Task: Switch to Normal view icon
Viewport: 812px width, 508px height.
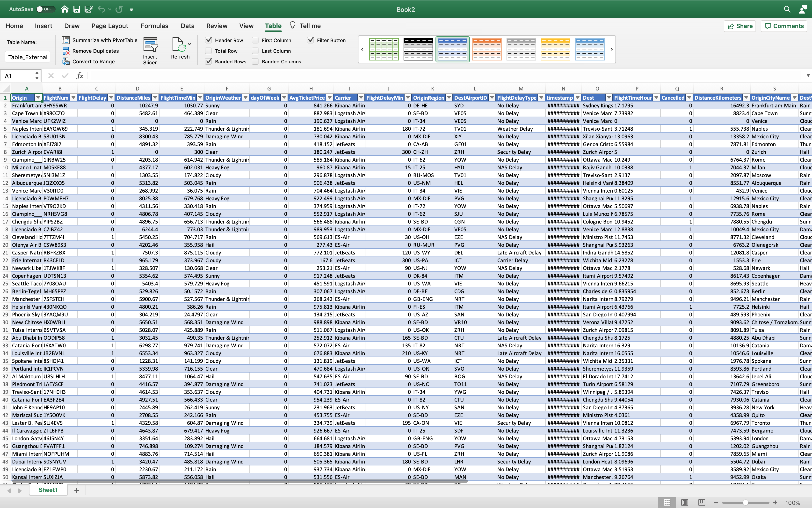Action: tap(667, 502)
